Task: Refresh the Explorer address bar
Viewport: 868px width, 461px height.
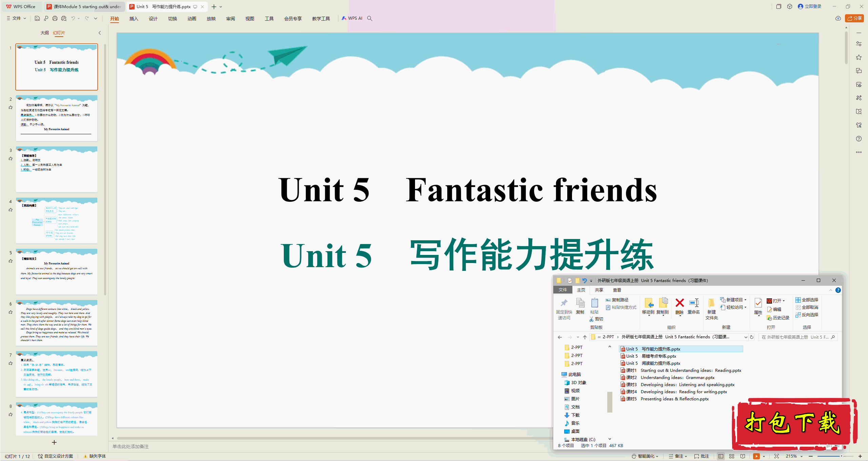Action: pyautogui.click(x=752, y=337)
